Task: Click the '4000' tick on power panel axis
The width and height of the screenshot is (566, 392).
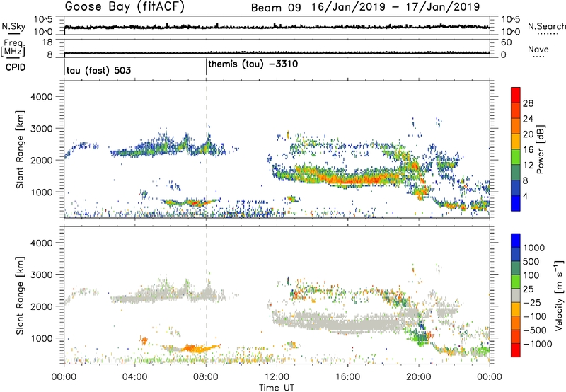Action: pyautogui.click(x=42, y=97)
